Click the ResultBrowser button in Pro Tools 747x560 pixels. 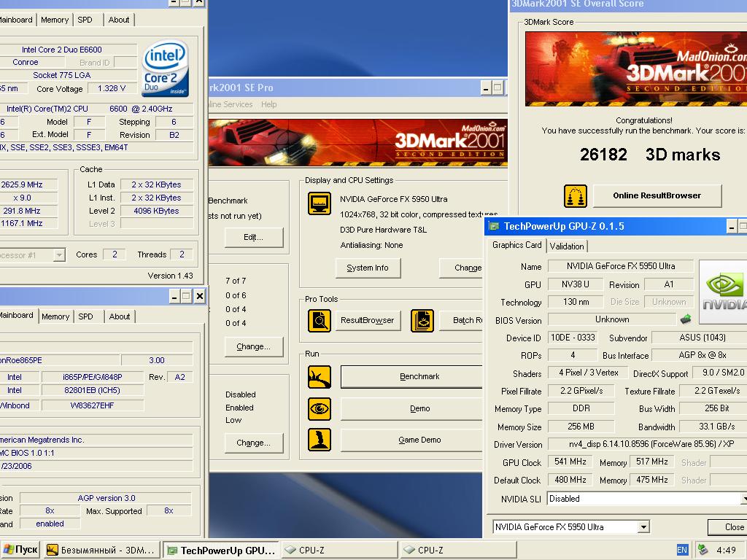point(368,321)
